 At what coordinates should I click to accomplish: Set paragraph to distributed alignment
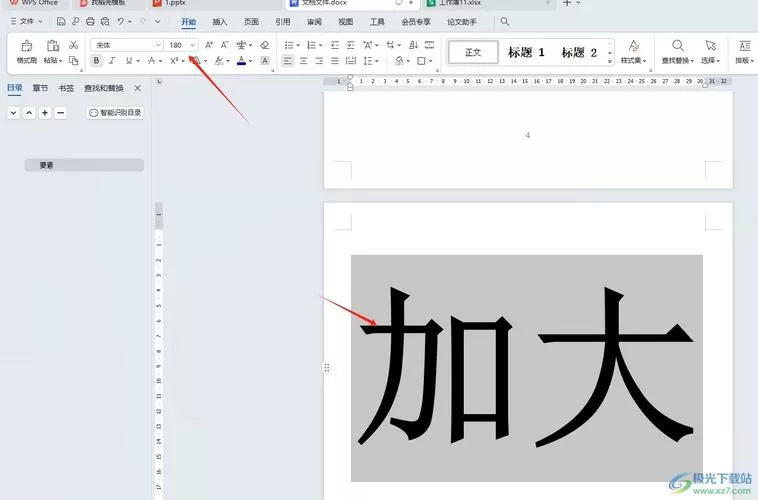pyautogui.click(x=351, y=60)
